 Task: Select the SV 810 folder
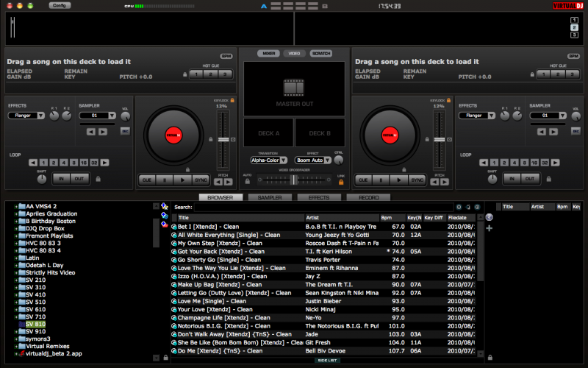(35, 324)
